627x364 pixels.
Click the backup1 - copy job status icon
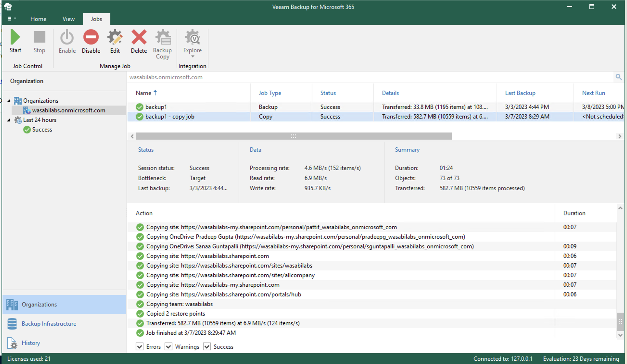[x=140, y=117]
